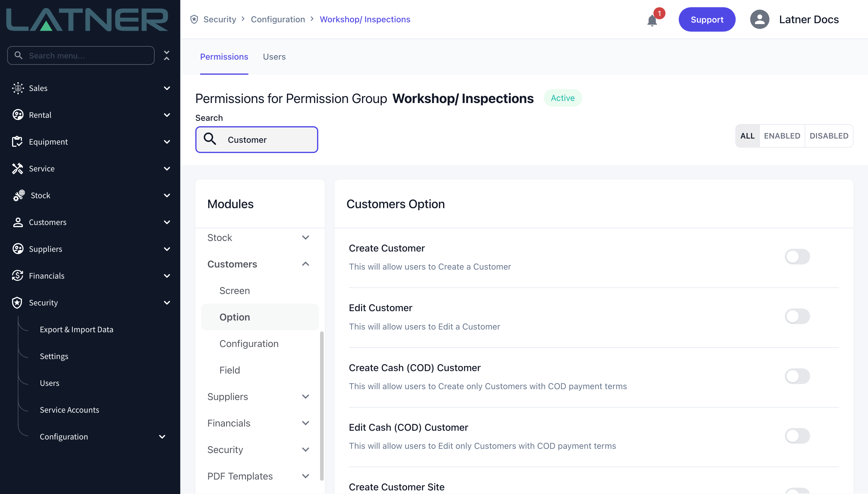The height and width of the screenshot is (494, 868).
Task: Collapse the Customers module in Modules panel
Action: click(x=306, y=264)
